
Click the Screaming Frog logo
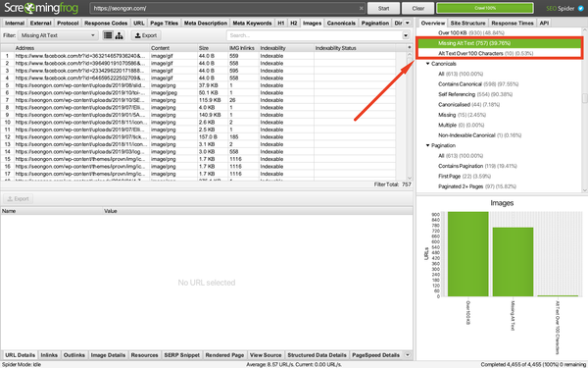(x=41, y=8)
